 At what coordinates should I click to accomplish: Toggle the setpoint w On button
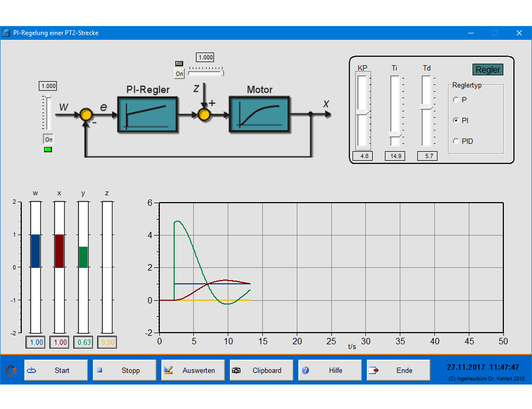pos(48,140)
